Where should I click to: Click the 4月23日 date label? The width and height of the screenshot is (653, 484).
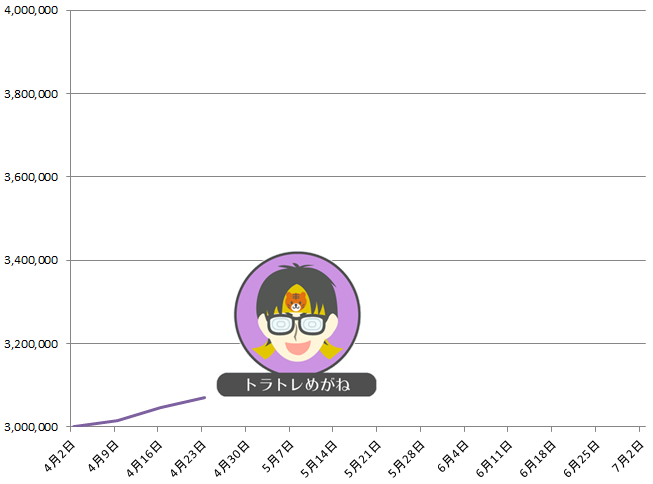click(188, 459)
